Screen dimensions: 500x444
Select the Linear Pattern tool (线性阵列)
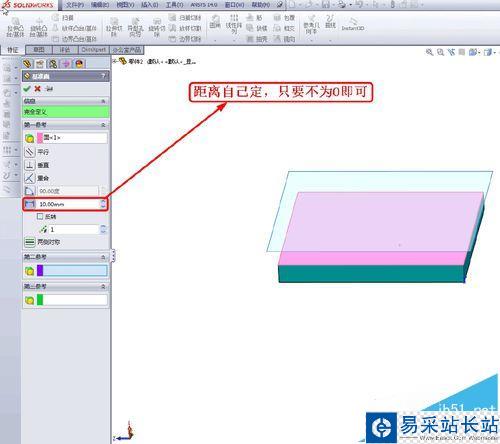(x=234, y=24)
